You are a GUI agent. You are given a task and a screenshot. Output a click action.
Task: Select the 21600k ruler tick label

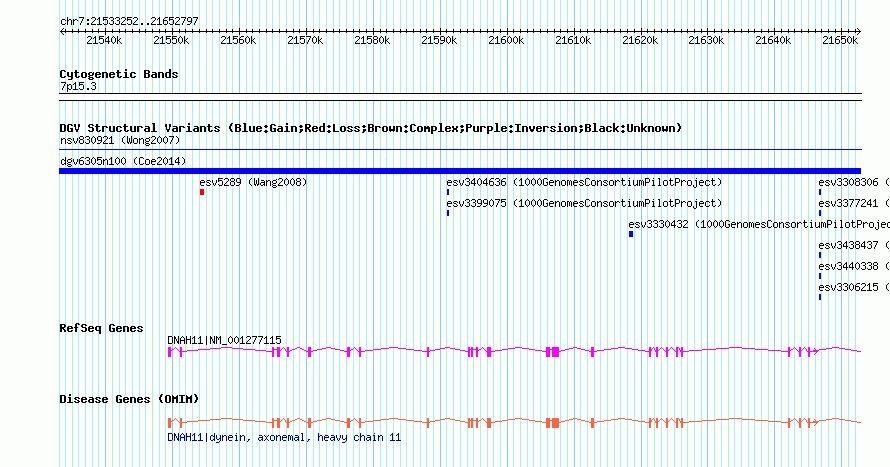pos(506,40)
